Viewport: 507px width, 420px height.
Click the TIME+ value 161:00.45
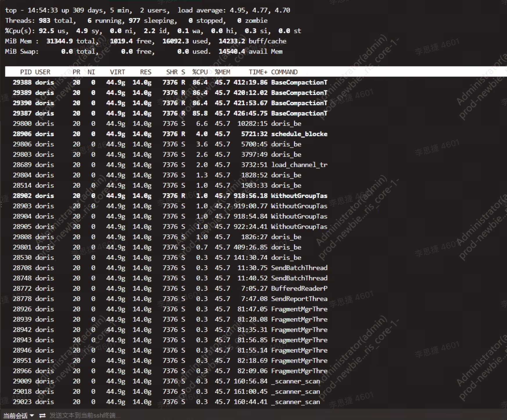click(x=251, y=391)
